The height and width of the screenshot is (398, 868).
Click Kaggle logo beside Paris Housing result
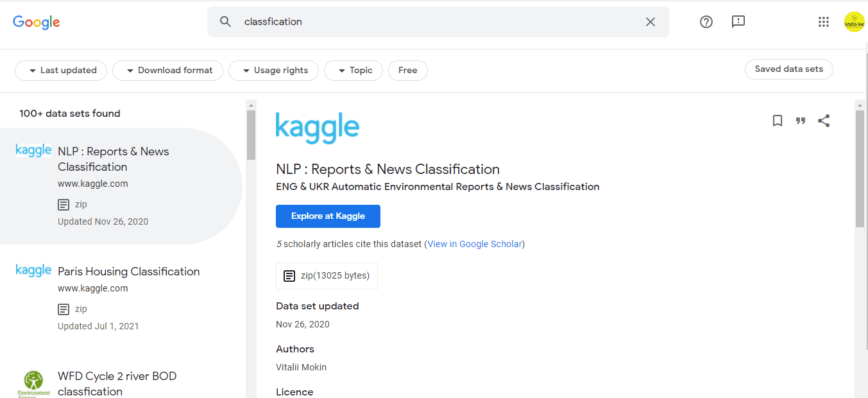pyautogui.click(x=33, y=270)
